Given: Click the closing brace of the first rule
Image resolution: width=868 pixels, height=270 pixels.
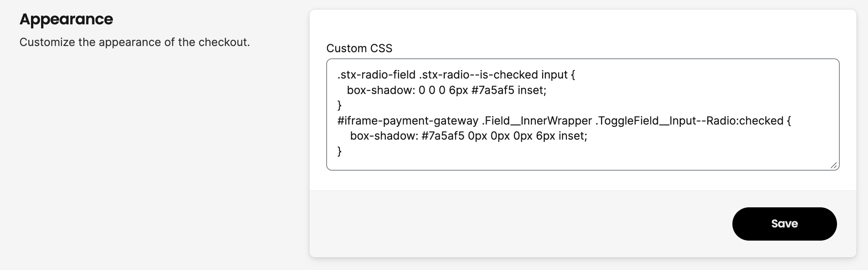Looking at the screenshot, I should pyautogui.click(x=340, y=105).
